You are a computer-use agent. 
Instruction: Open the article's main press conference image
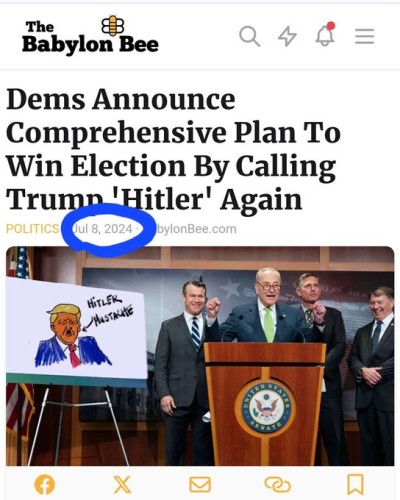pyautogui.click(x=200, y=356)
